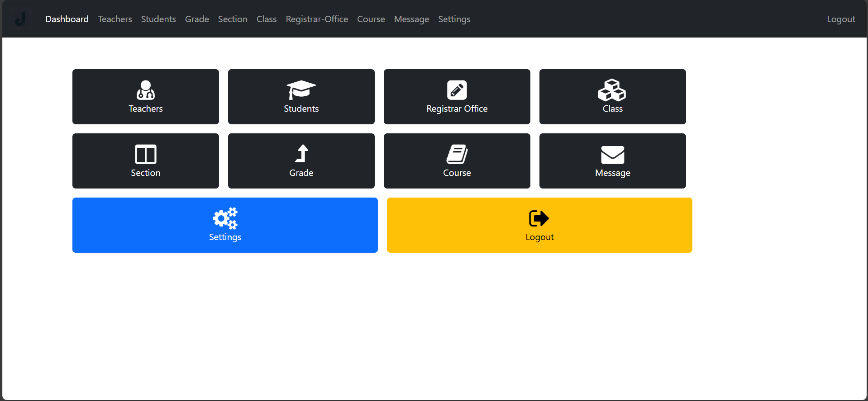Click the site logo in navbar
Viewport: 868px width, 401px height.
click(x=20, y=19)
